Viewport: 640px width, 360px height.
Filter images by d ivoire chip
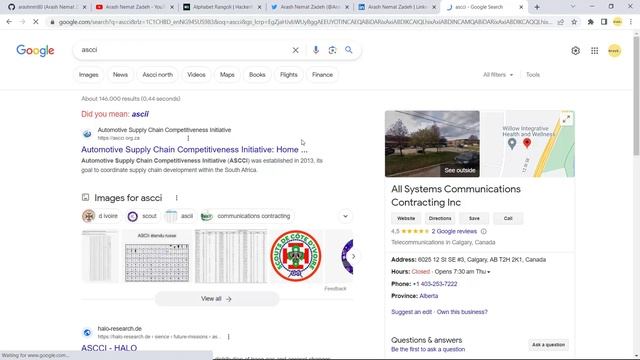point(100,216)
